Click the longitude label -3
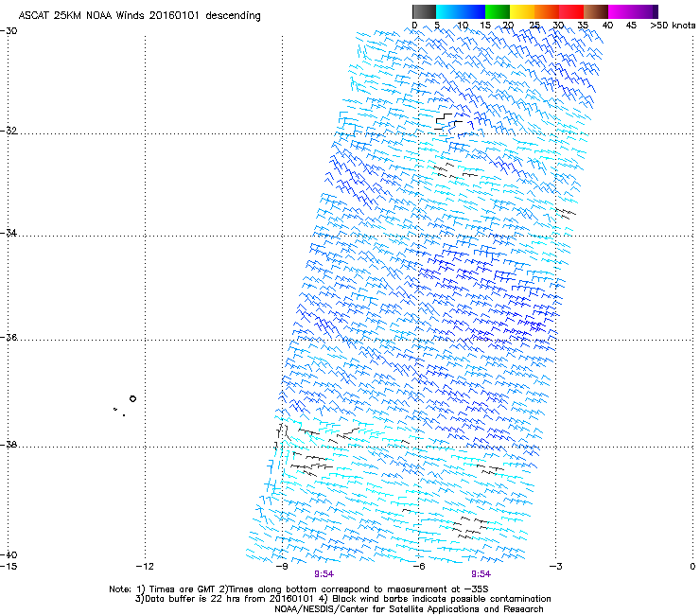The image size is (700, 615). pos(556,567)
